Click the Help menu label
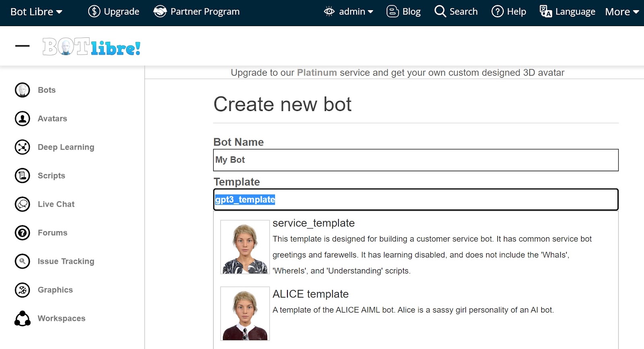644x349 pixels. click(x=516, y=12)
